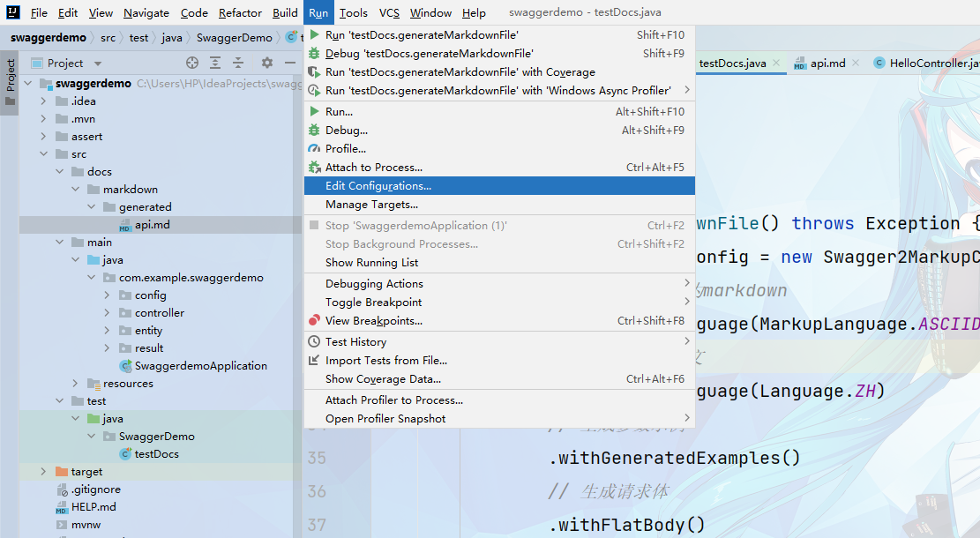The image size is (980, 538).
Task: Click swaggerdemo in the breadcrumb bar
Action: coord(49,38)
